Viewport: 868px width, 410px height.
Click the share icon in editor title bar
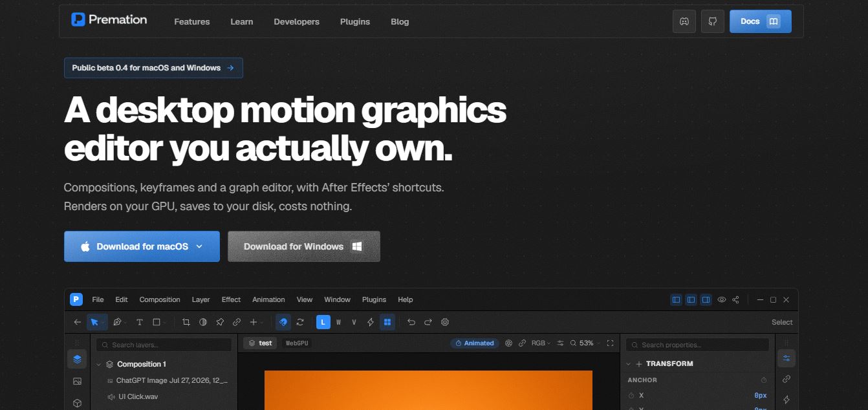(x=736, y=300)
